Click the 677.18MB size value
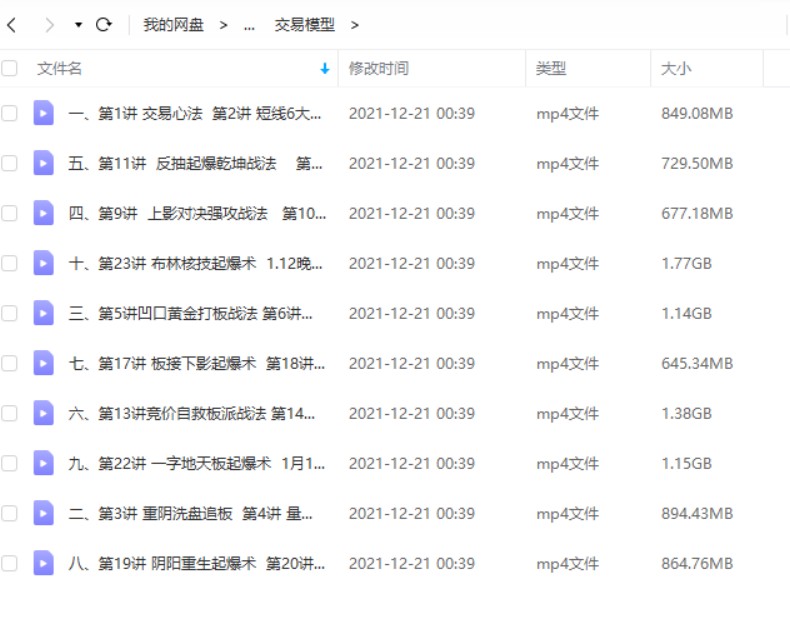 (x=697, y=214)
